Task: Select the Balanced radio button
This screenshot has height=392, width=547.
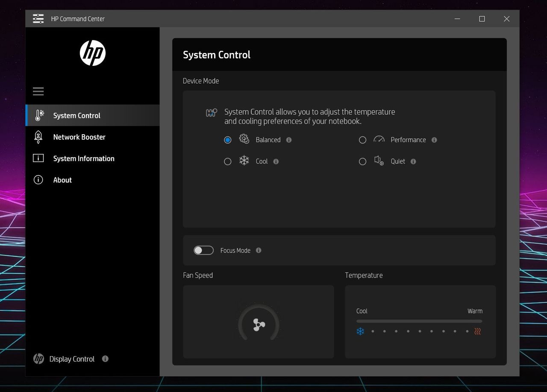Action: 227,140
